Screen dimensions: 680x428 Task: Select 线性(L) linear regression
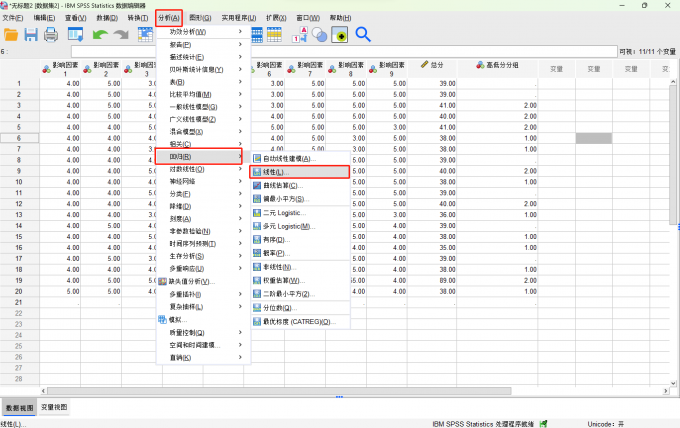(299, 172)
